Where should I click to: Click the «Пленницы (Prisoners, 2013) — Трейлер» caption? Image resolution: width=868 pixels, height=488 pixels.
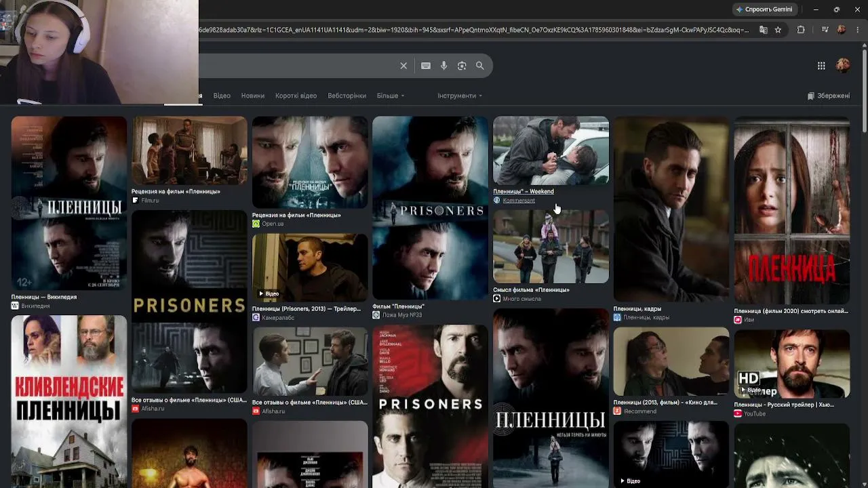(x=307, y=309)
